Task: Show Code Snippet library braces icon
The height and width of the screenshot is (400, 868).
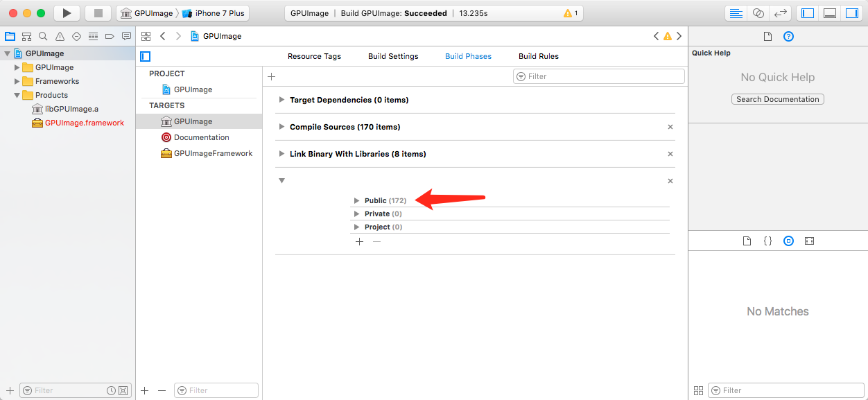Action: click(767, 241)
